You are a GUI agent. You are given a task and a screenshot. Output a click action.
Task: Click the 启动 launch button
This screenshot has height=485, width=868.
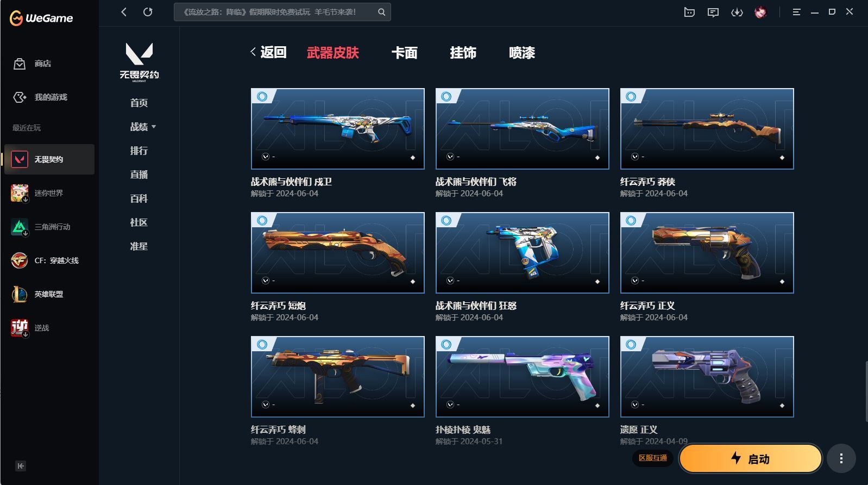pos(751,459)
